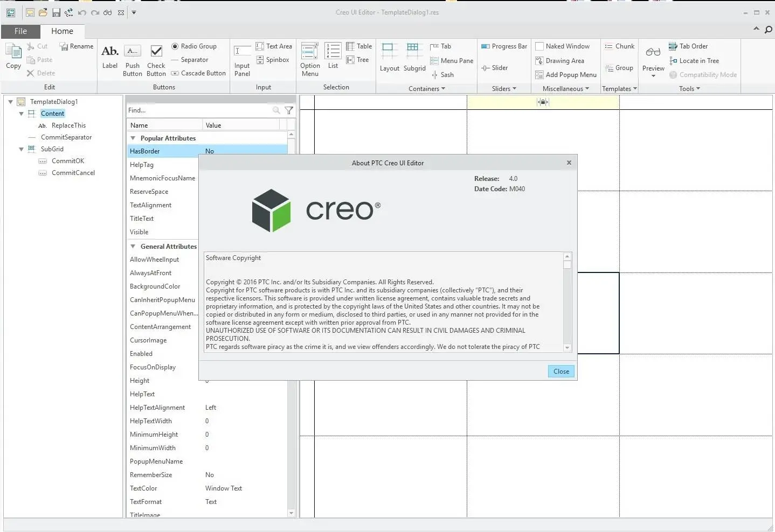This screenshot has height=532, width=775.
Task: Insert a Tab container
Action: (x=440, y=46)
